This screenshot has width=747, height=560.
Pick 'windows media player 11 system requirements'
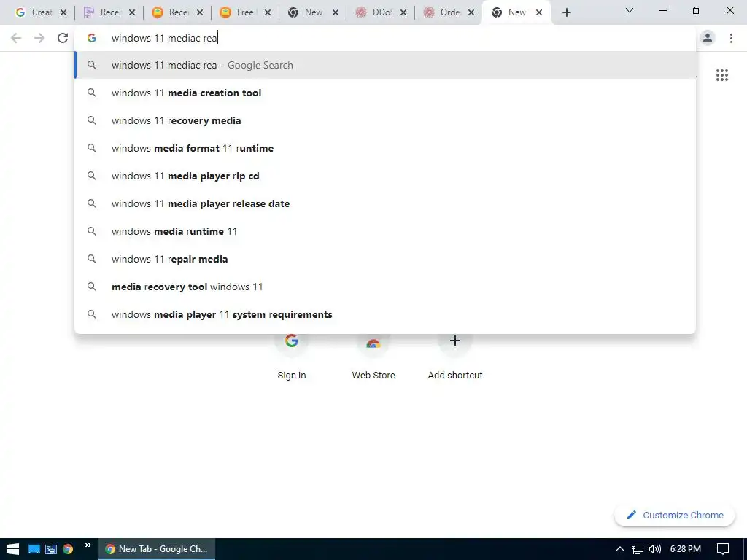tap(385, 314)
